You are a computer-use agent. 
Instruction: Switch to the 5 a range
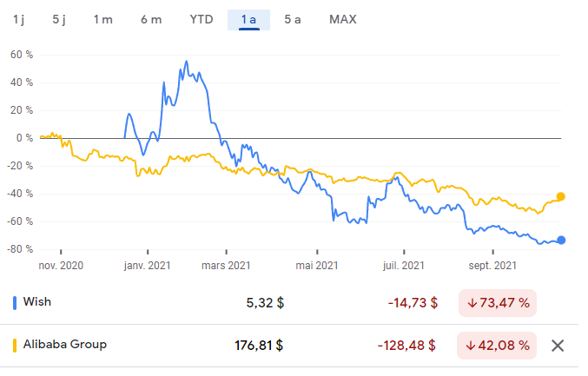coord(293,19)
